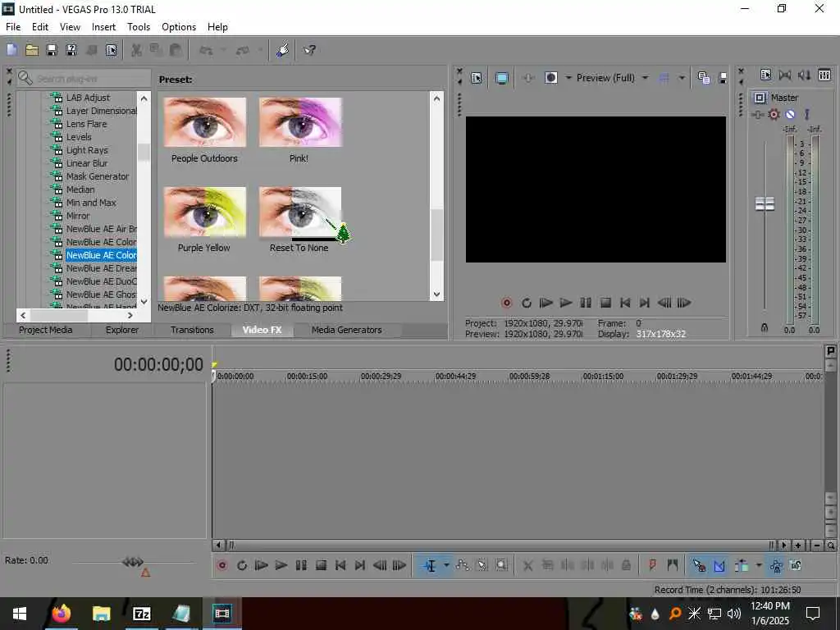Open the Normal Edit tool dropdown arrow

[x=445, y=566]
